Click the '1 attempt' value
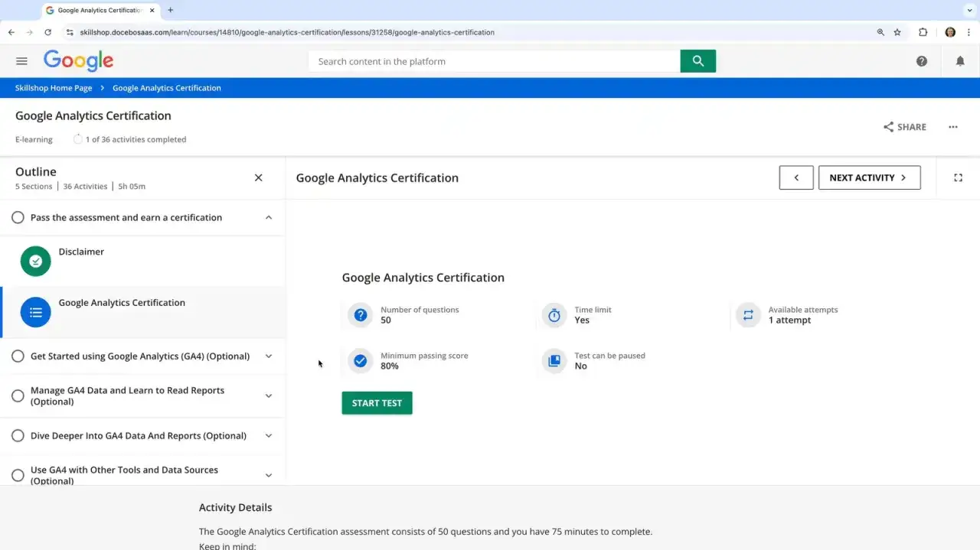Viewport: 980px width, 550px height. click(x=789, y=321)
